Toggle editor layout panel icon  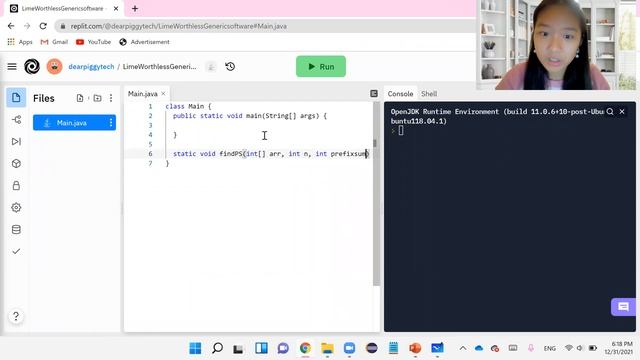[x=373, y=94]
